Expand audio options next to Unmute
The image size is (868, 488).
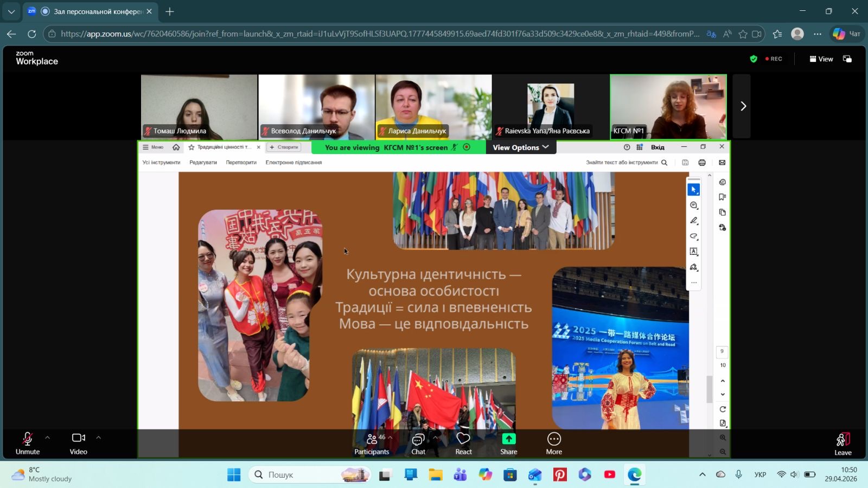point(47,438)
